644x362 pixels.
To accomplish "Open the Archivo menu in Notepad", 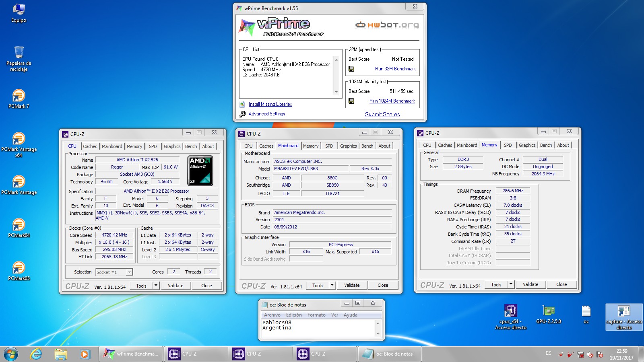I will click(272, 315).
